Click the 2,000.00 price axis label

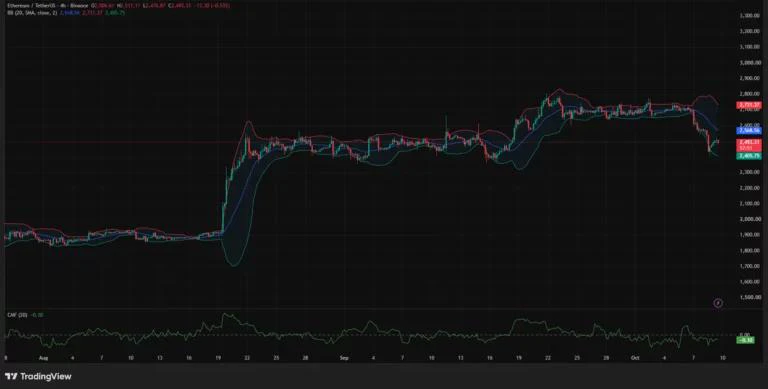[x=749, y=219]
